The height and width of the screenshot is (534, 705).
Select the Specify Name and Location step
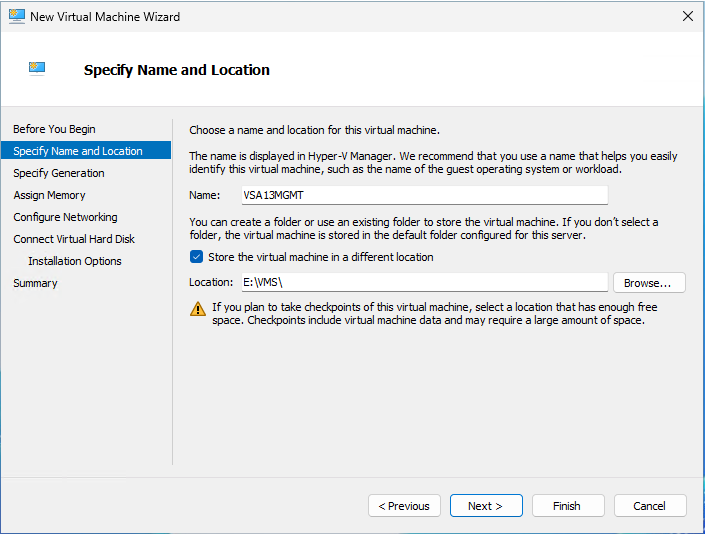click(x=78, y=151)
